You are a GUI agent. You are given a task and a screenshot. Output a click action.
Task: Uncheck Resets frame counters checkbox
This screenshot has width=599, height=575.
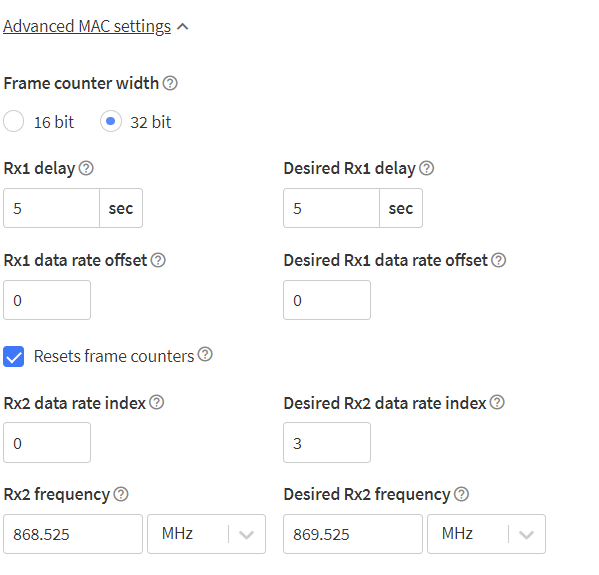click(14, 356)
